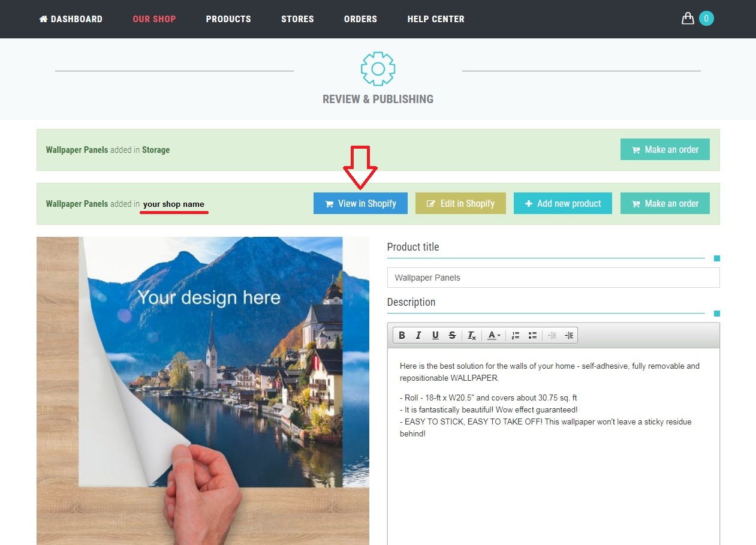The width and height of the screenshot is (756, 545).
Task: Click the cart item count badge
Action: [706, 19]
